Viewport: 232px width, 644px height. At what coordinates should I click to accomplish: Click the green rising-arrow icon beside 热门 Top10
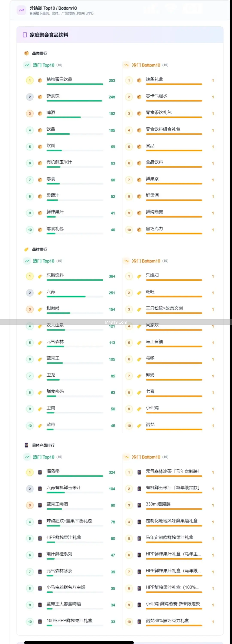point(26,65)
